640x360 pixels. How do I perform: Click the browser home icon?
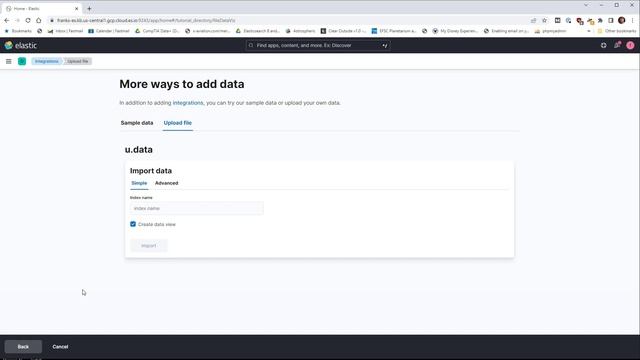point(38,20)
